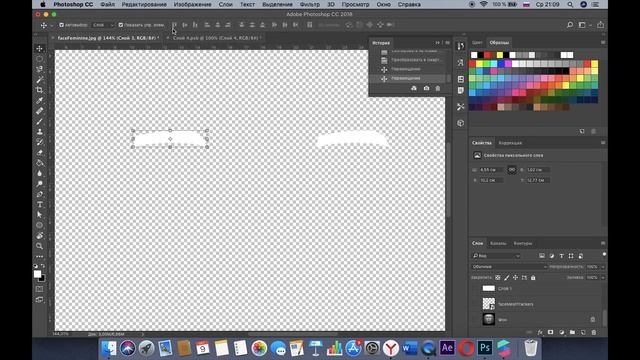The width and height of the screenshot is (640, 360).
Task: Open the Фильтр menu
Action: coord(310,4)
